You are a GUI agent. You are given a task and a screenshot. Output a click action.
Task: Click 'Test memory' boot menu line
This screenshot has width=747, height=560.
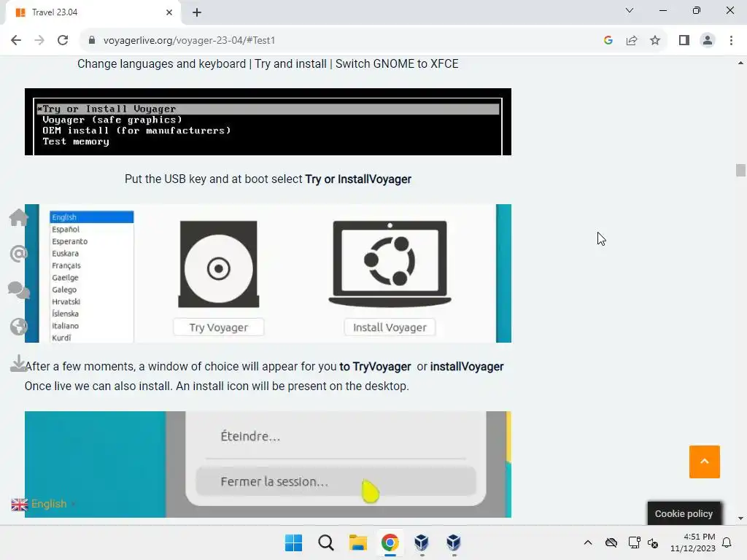pyautogui.click(x=76, y=141)
